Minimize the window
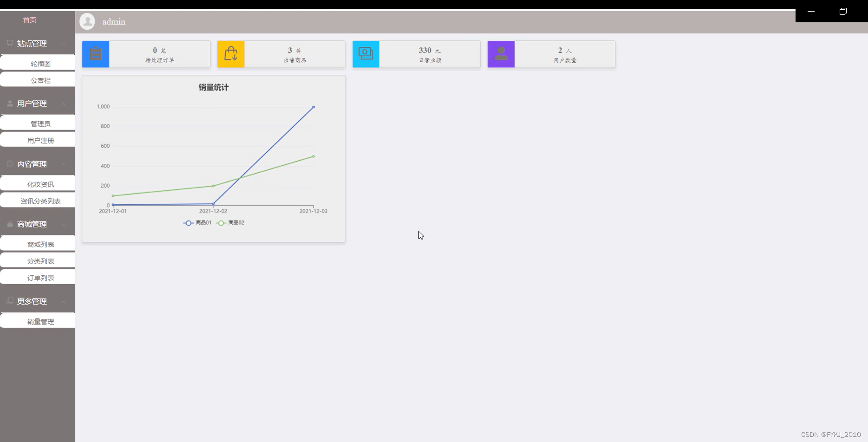 pos(811,12)
